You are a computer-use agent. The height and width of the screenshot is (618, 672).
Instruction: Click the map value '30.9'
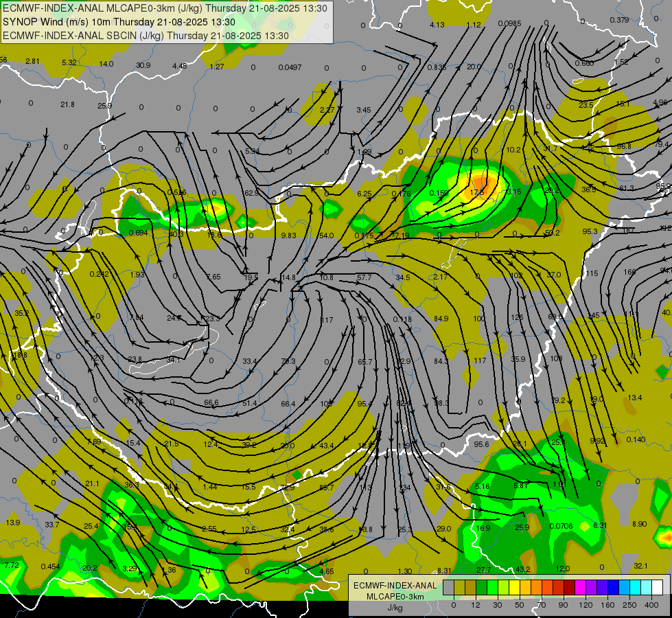143,65
